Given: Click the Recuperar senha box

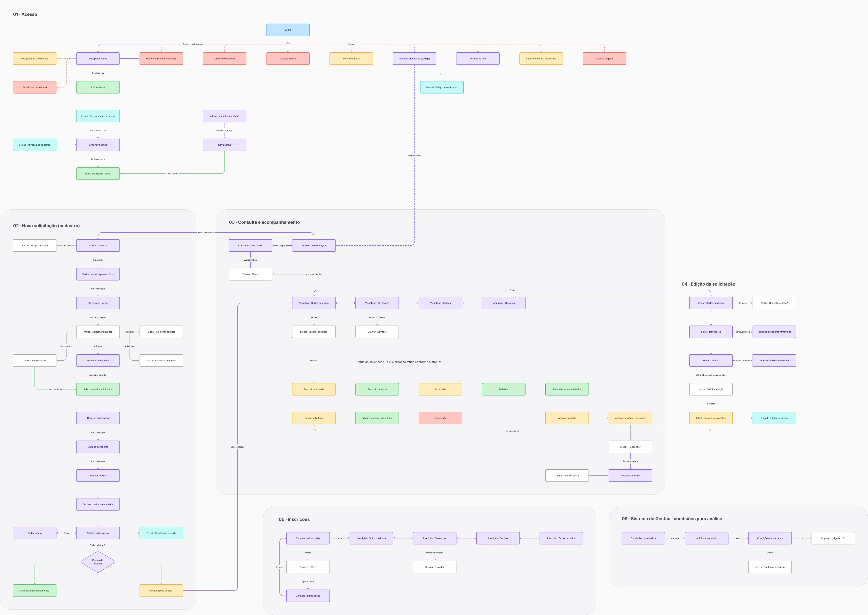Looking at the screenshot, I should 98,59.
